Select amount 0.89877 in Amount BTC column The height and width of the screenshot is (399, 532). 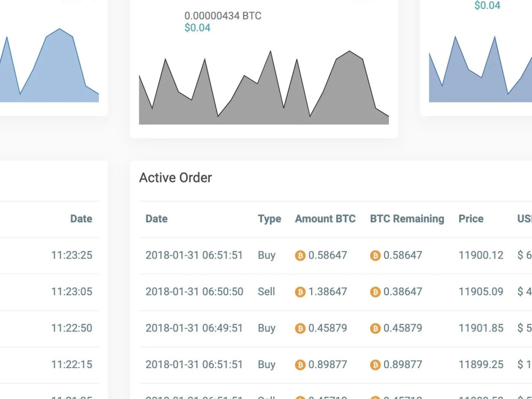[x=328, y=365]
